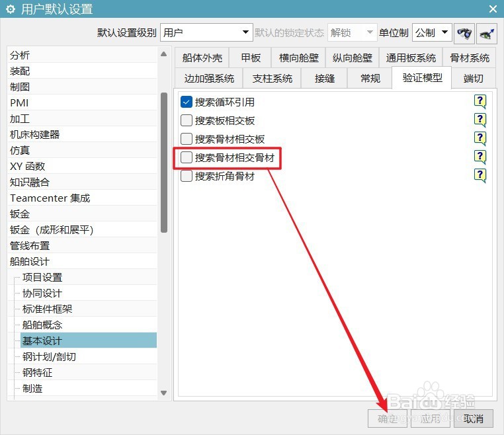Screen dimensions: 504x435
Task: Open help for 搜索循环引用
Action: coord(480,102)
